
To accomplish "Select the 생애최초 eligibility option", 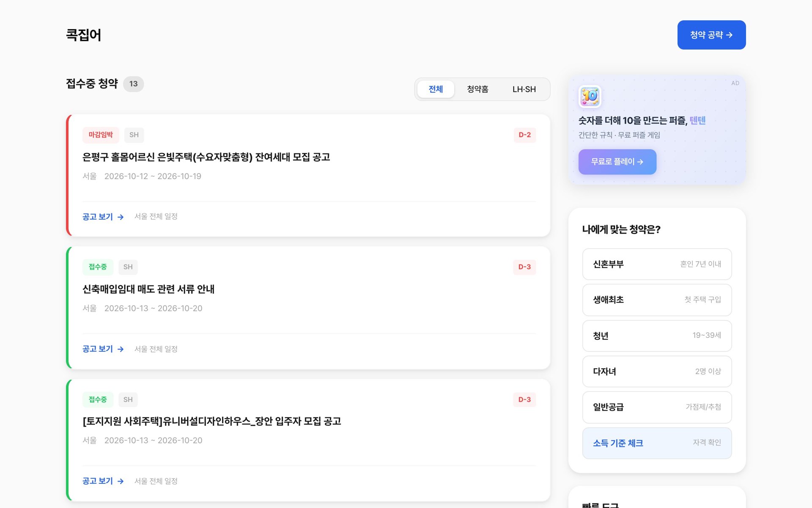I will (x=657, y=300).
